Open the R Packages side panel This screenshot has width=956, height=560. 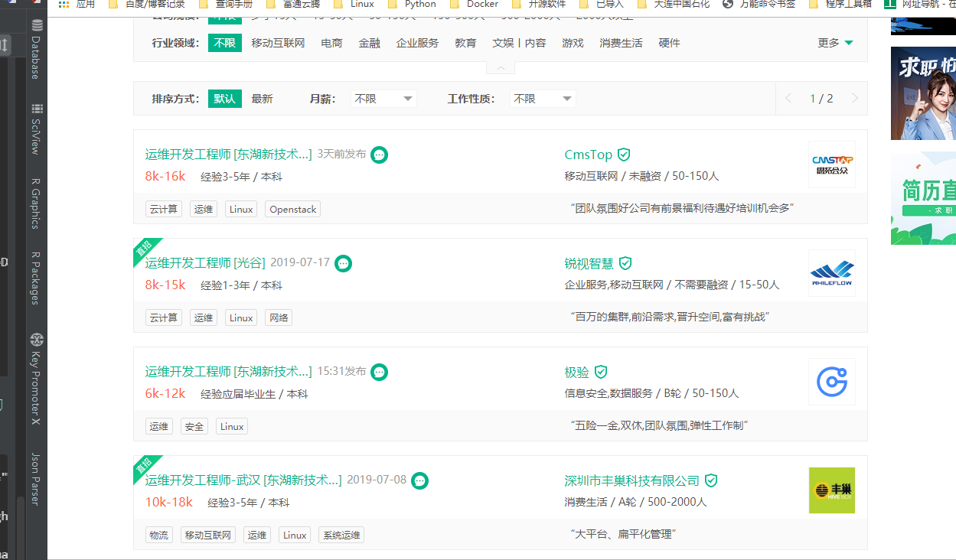click(36, 278)
